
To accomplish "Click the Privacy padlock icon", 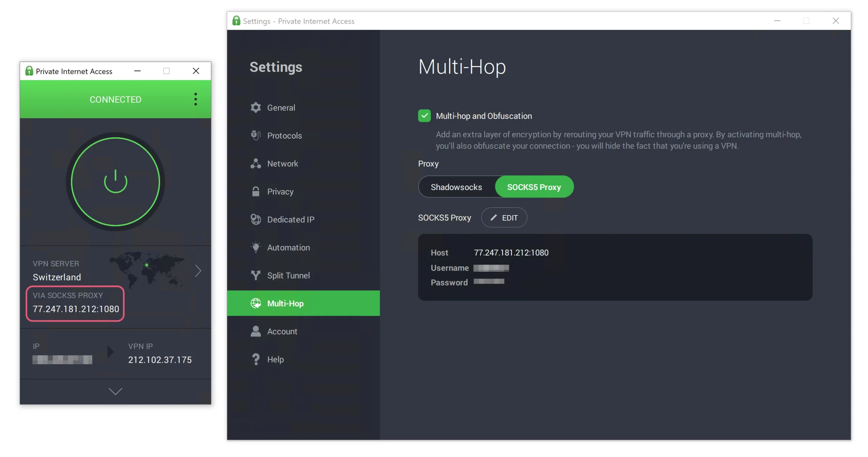I will tap(256, 191).
